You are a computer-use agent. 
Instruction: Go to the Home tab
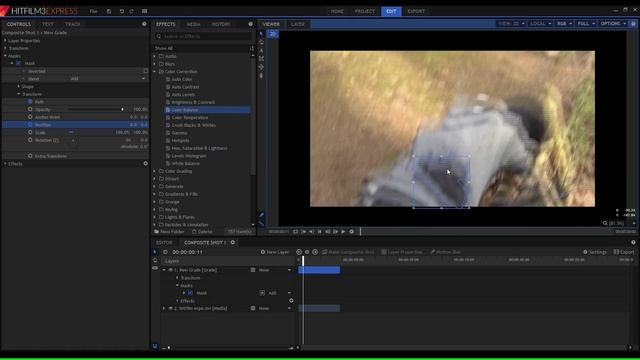click(x=337, y=11)
